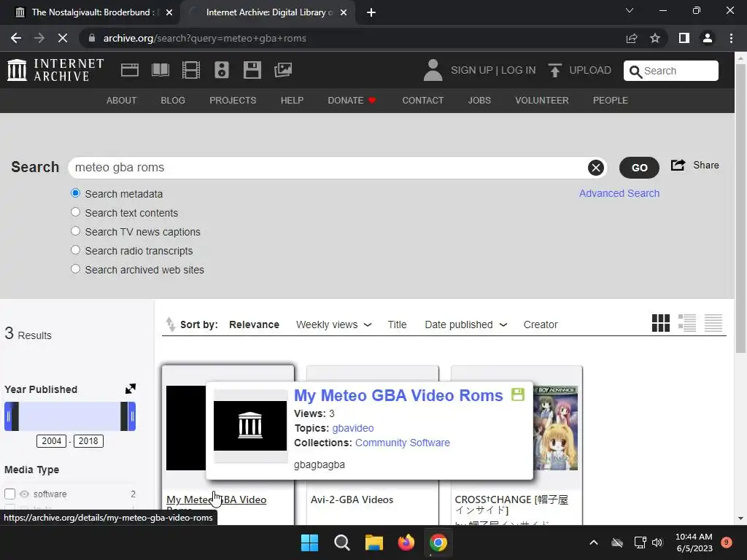Open a new browser tab

pyautogui.click(x=371, y=12)
